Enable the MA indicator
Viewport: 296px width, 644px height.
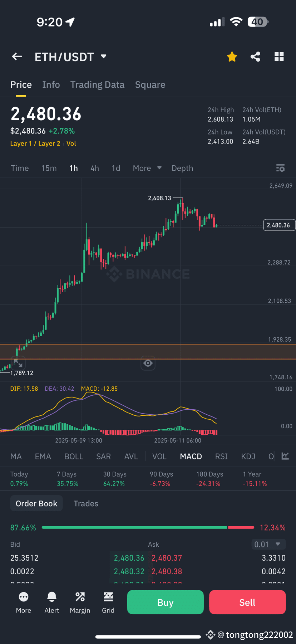point(16,457)
